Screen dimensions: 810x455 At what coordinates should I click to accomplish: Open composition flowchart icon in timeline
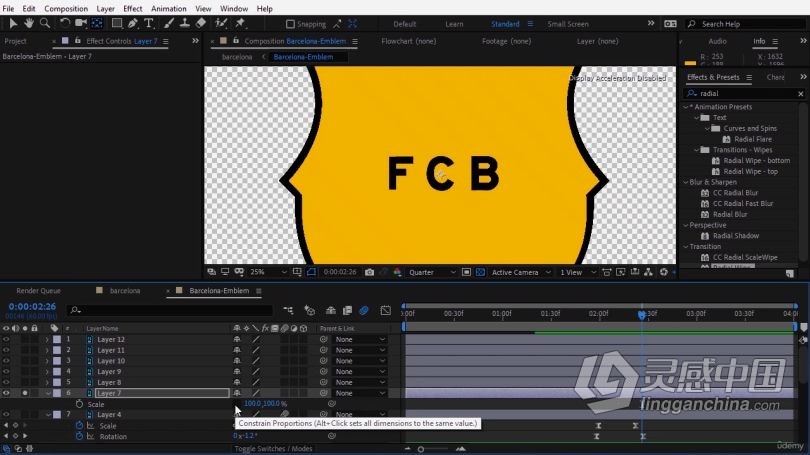288,310
